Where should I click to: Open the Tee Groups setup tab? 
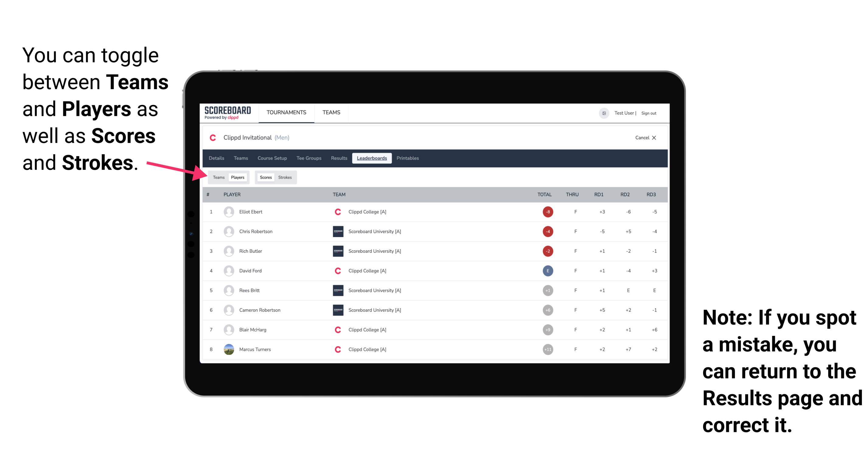pos(308,158)
